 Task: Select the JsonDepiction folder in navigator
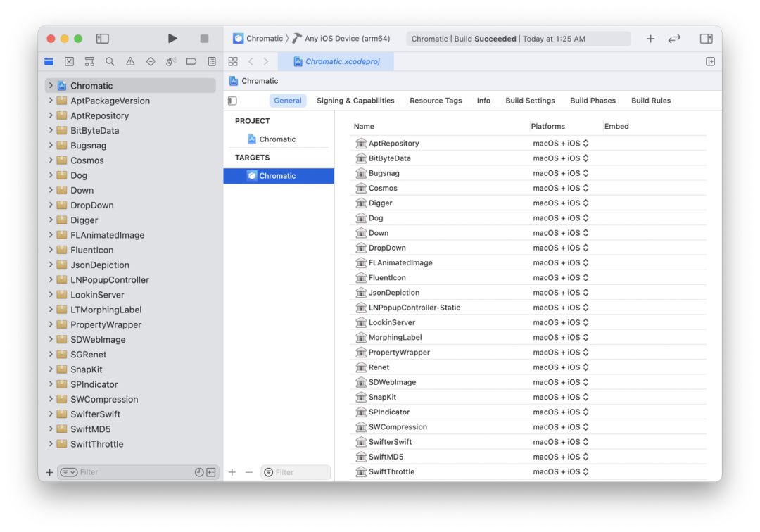(130, 265)
